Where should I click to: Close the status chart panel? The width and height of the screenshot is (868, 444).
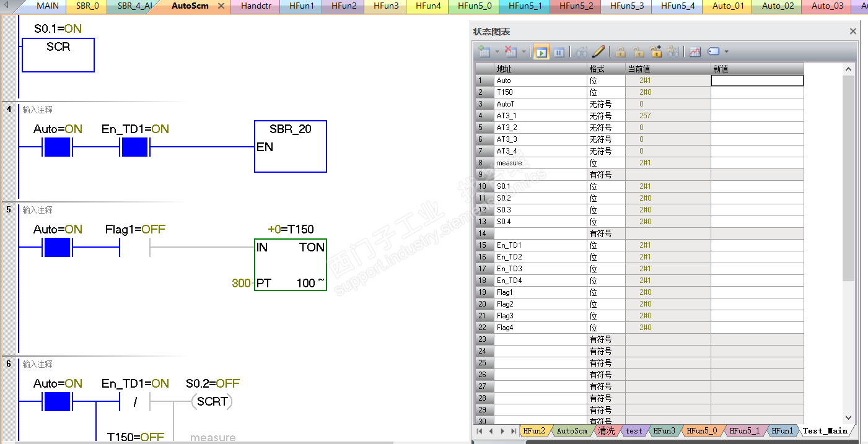pos(853,32)
